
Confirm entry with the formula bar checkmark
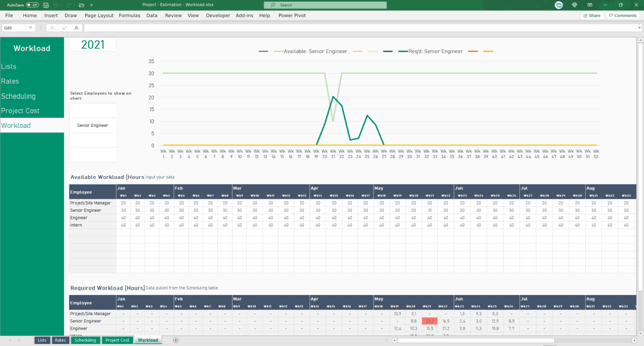pyautogui.click(x=64, y=27)
